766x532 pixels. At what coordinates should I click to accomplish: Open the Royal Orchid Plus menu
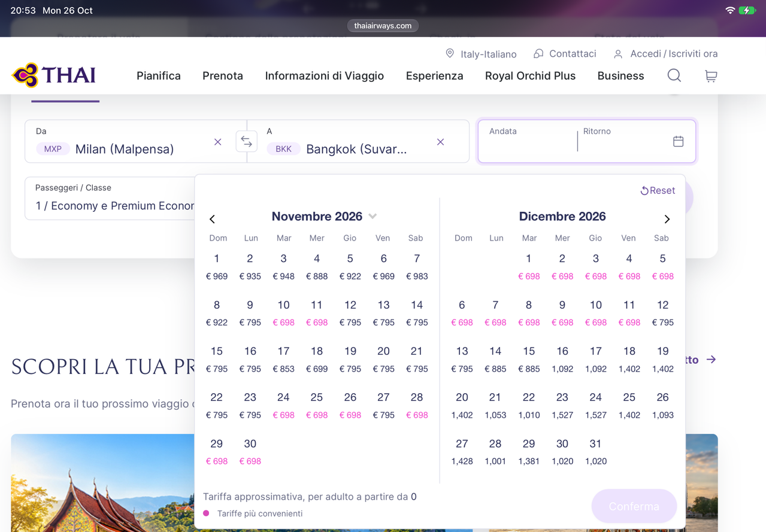pos(530,76)
